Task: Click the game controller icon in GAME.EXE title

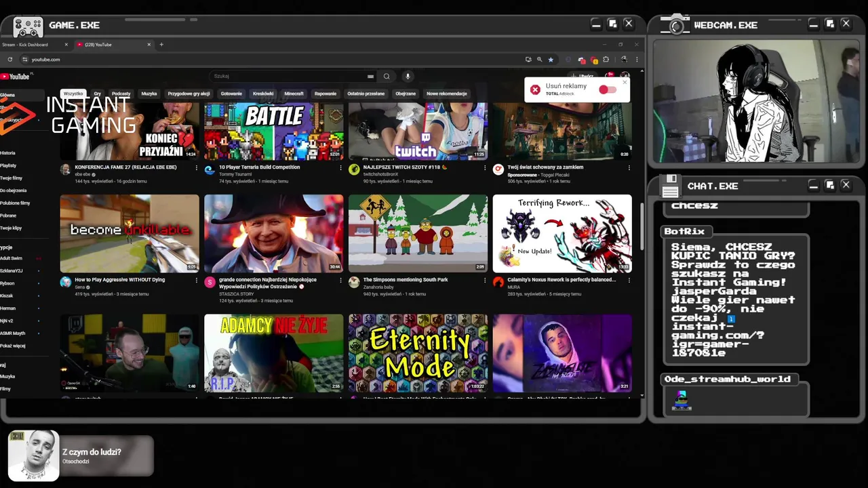Action: [28, 26]
